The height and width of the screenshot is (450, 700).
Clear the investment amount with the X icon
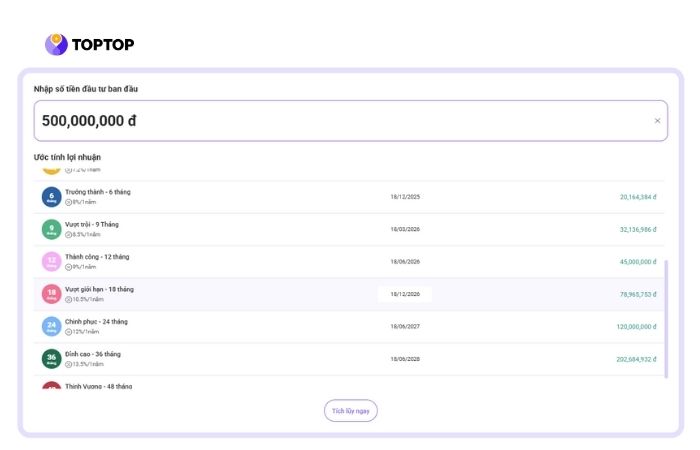(x=657, y=121)
